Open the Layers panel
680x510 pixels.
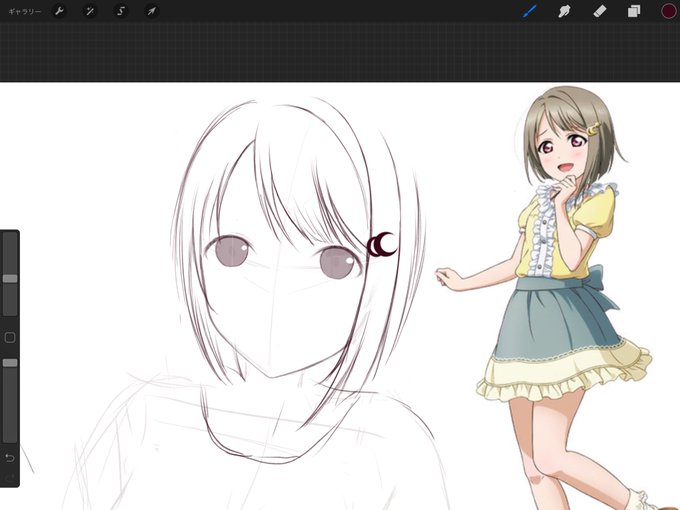[634, 11]
